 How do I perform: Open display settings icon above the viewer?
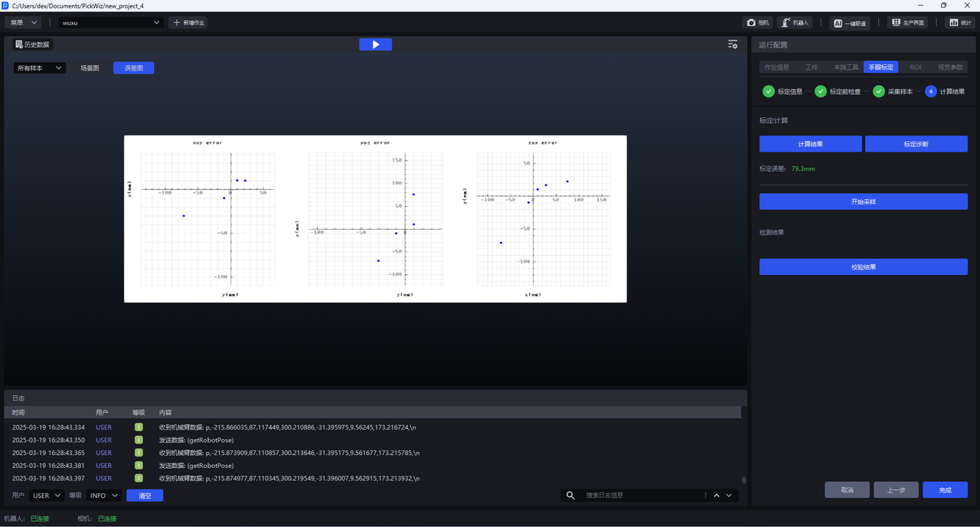[733, 44]
